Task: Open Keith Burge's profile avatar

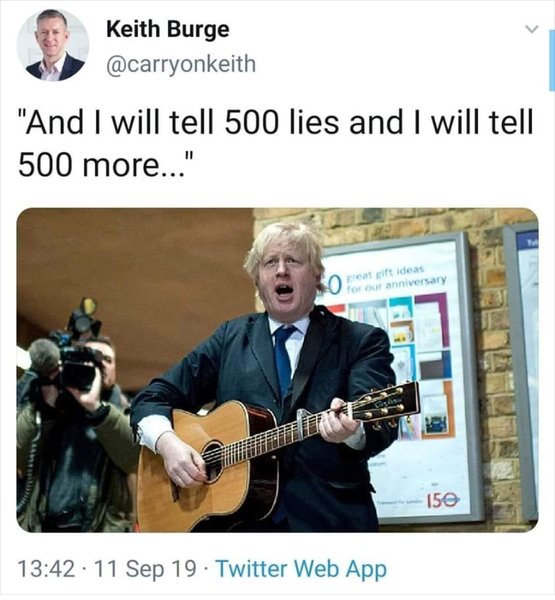Action: 53,45
